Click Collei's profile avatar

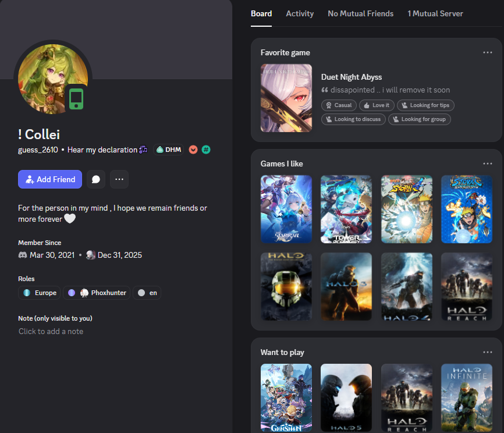coord(53,79)
